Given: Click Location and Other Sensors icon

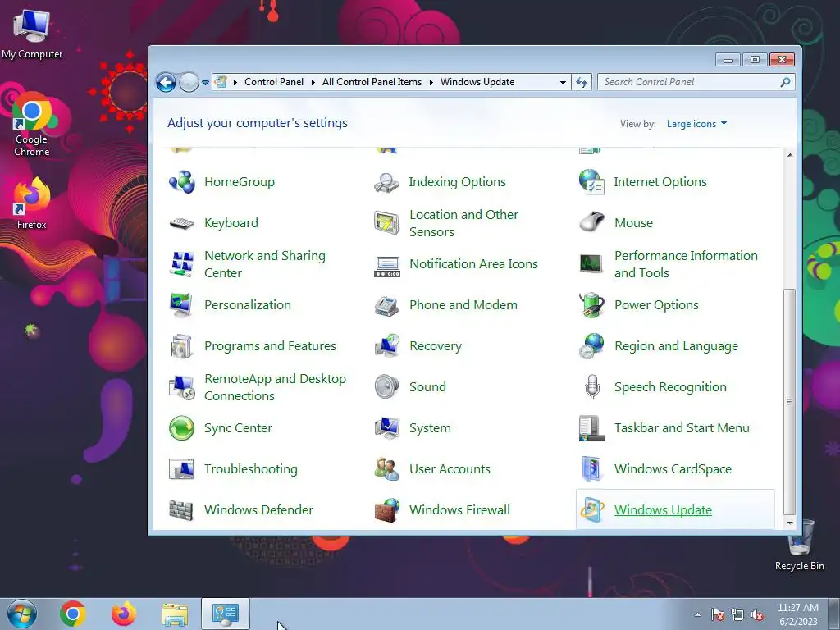Looking at the screenshot, I should point(386,223).
